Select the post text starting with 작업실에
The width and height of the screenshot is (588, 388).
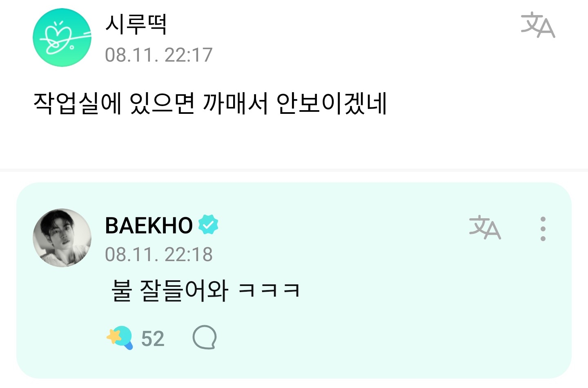tap(210, 103)
